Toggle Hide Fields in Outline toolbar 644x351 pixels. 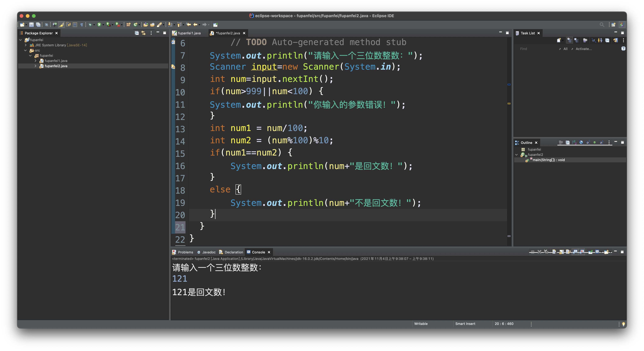[581, 142]
